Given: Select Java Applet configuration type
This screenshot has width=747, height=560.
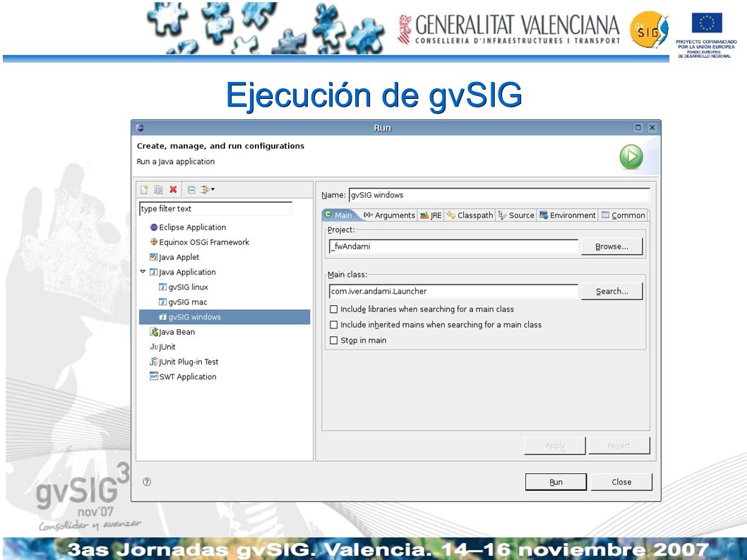Looking at the screenshot, I should pos(174,257).
